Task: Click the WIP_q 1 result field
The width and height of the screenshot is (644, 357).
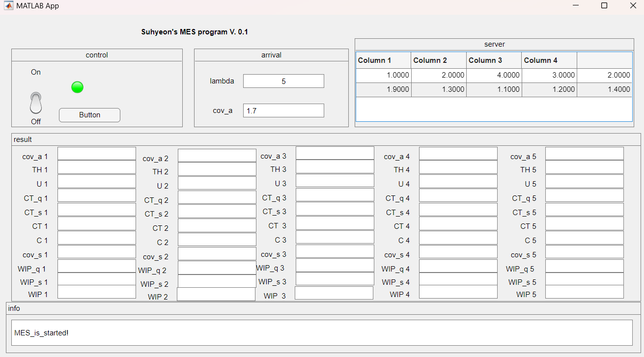Action: [x=97, y=266]
